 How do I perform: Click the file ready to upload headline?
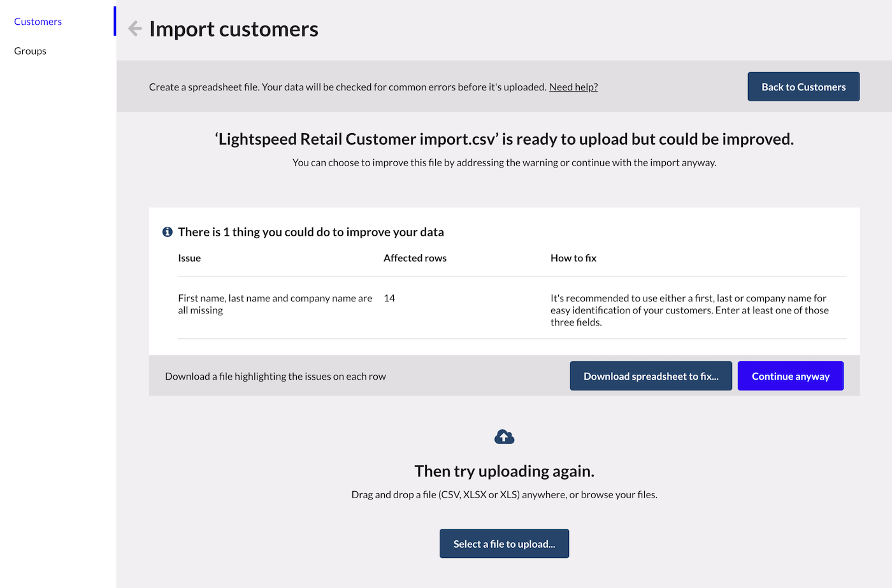pyautogui.click(x=504, y=139)
